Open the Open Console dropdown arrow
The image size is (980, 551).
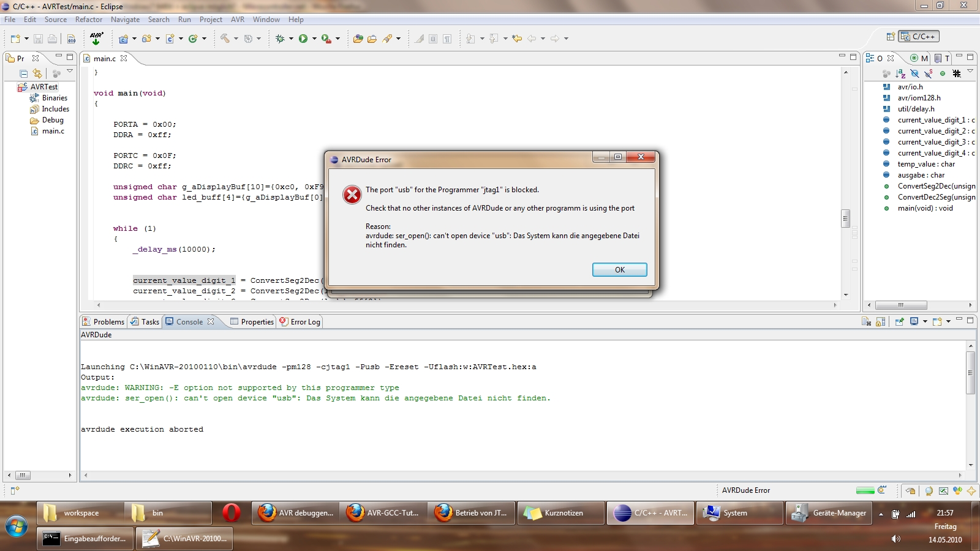pos(948,321)
